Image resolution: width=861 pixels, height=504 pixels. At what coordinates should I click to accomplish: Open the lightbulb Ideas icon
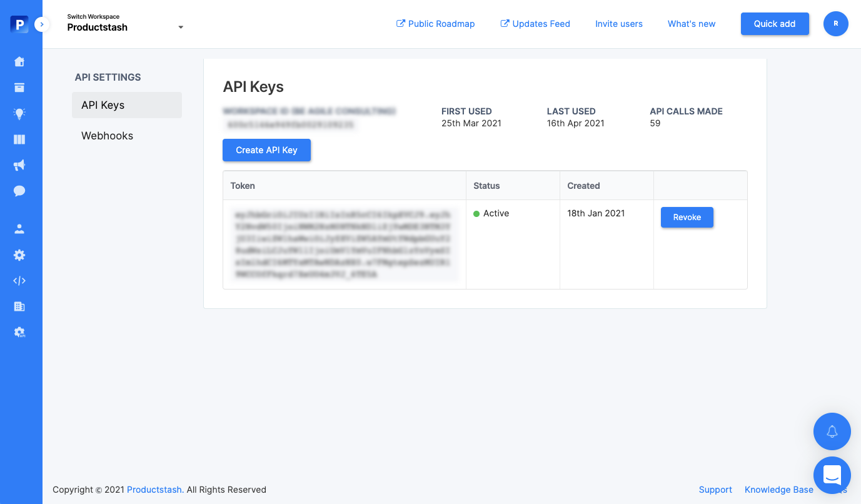click(19, 114)
